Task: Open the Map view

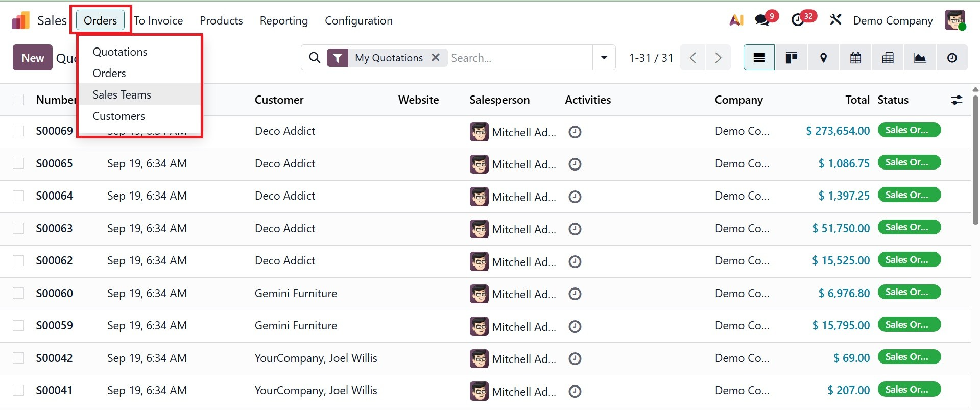Action: [x=823, y=58]
